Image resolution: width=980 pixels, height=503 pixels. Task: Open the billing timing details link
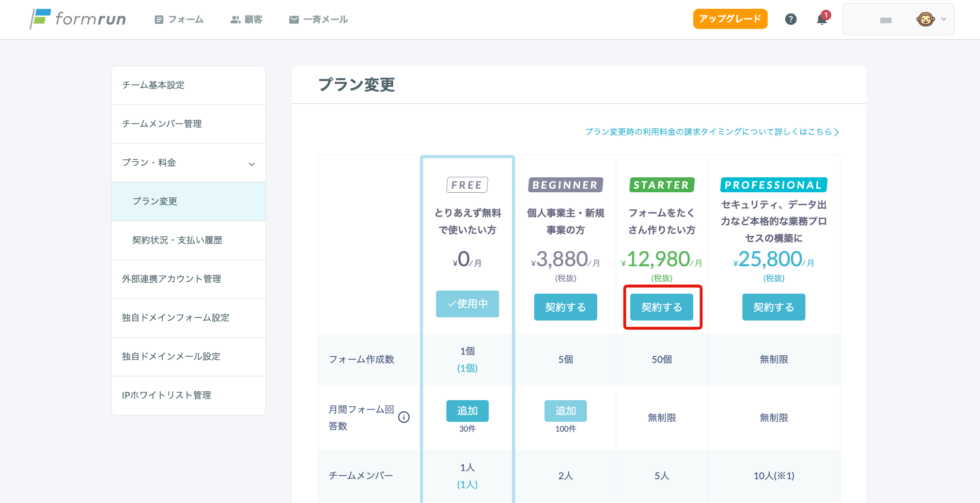pyautogui.click(x=712, y=132)
